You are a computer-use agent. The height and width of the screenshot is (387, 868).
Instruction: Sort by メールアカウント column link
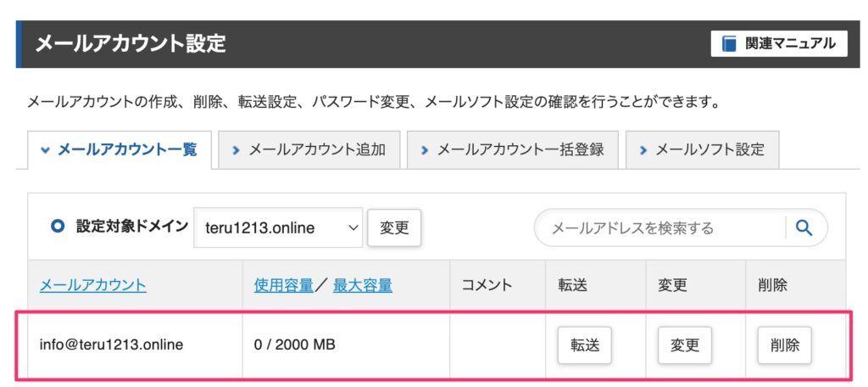tap(93, 285)
